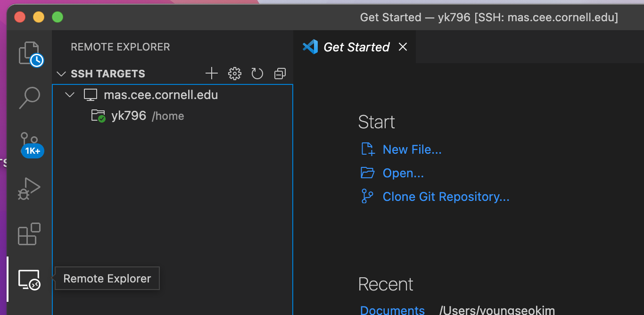644x315 pixels.
Task: Click the monitor icon beside mas.cee.cornell.edu
Action: 90,95
